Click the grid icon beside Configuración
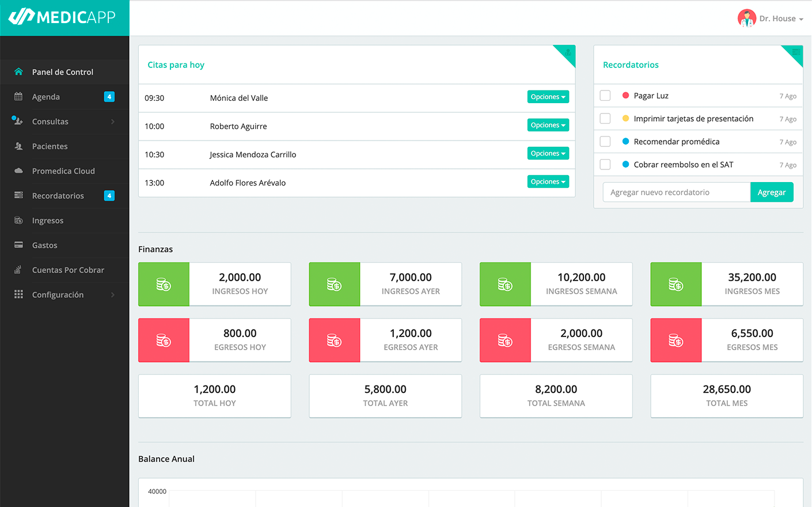Viewport: 812px width, 507px height. click(x=18, y=294)
